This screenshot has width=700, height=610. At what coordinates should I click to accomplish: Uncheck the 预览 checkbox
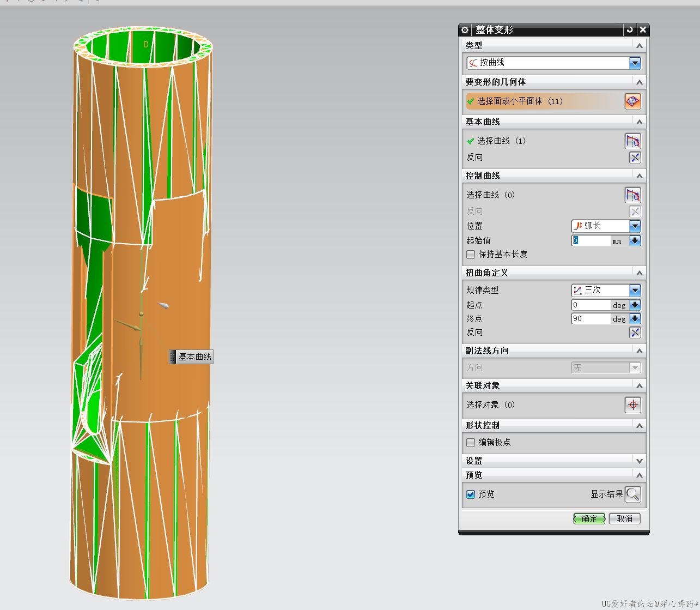pyautogui.click(x=471, y=494)
